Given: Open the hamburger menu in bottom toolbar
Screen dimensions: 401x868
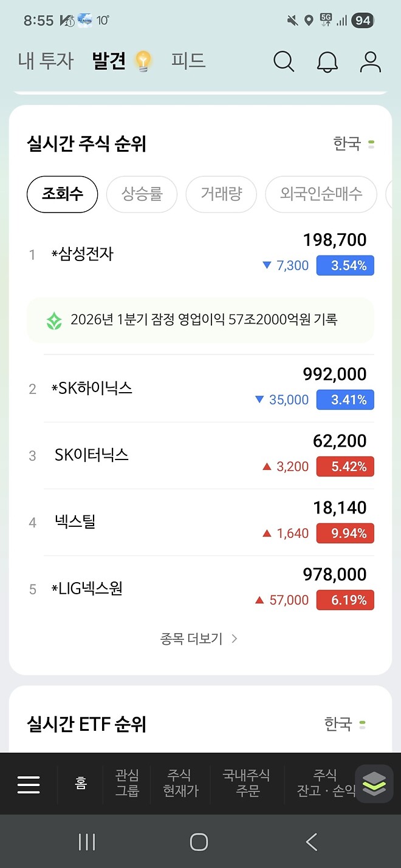Looking at the screenshot, I should [29, 784].
